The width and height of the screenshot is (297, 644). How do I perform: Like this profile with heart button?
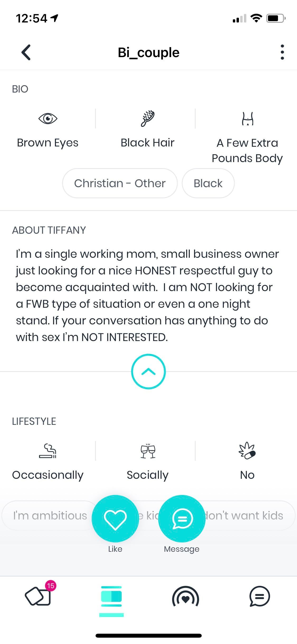click(x=115, y=519)
